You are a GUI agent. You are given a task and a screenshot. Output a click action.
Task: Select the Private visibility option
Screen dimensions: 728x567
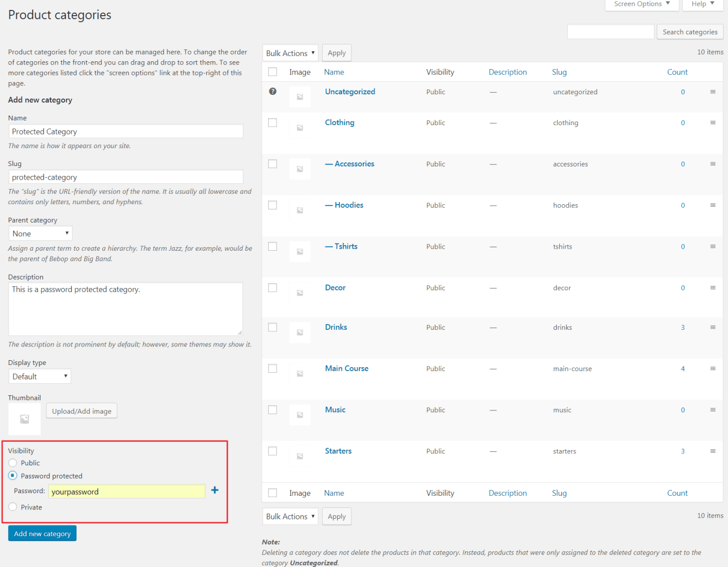(x=12, y=507)
